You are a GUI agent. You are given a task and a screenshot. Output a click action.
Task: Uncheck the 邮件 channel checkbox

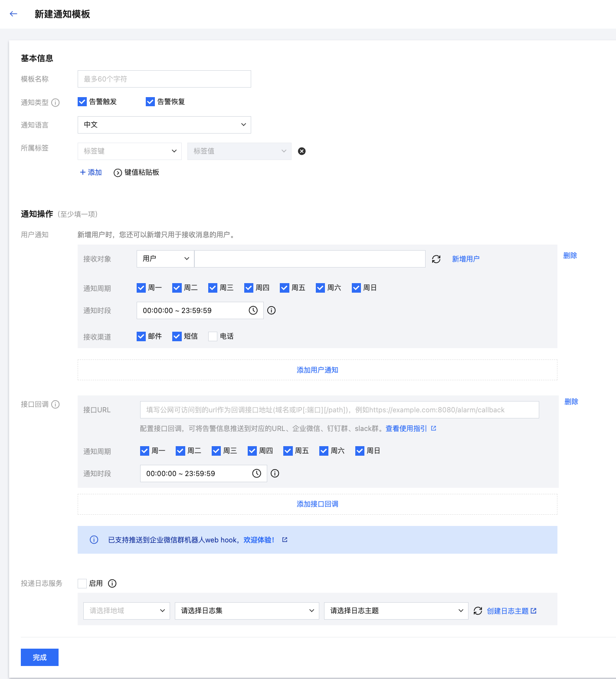click(141, 336)
